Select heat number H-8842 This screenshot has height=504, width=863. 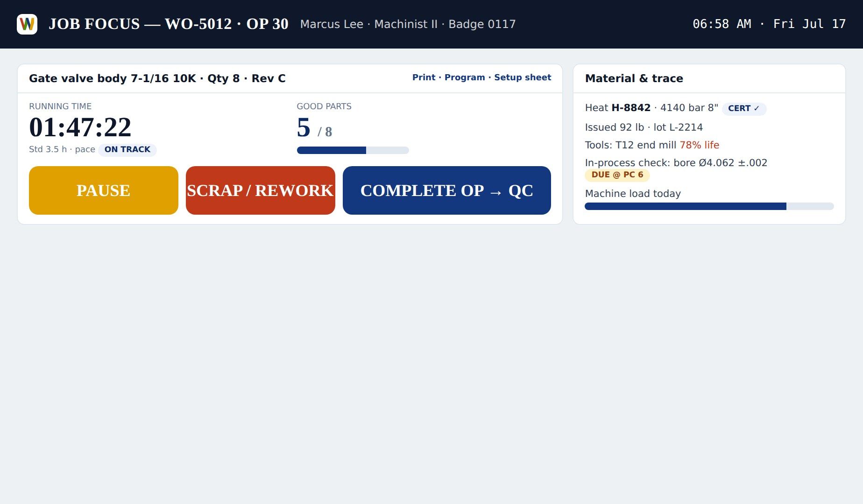(x=631, y=108)
